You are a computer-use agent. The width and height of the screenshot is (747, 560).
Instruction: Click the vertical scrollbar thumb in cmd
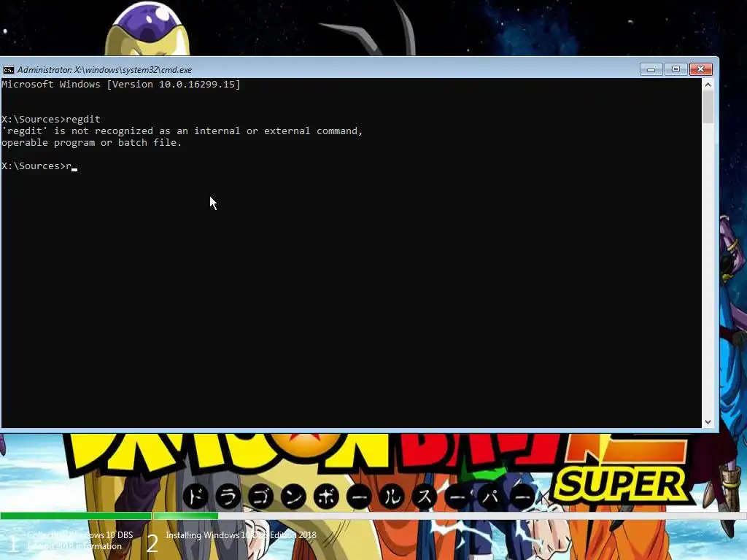tap(708, 107)
